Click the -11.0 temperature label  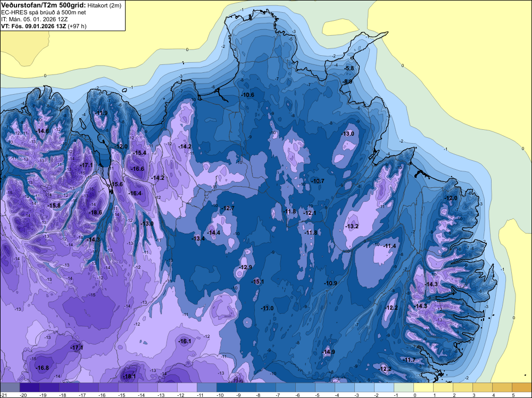coord(267,308)
